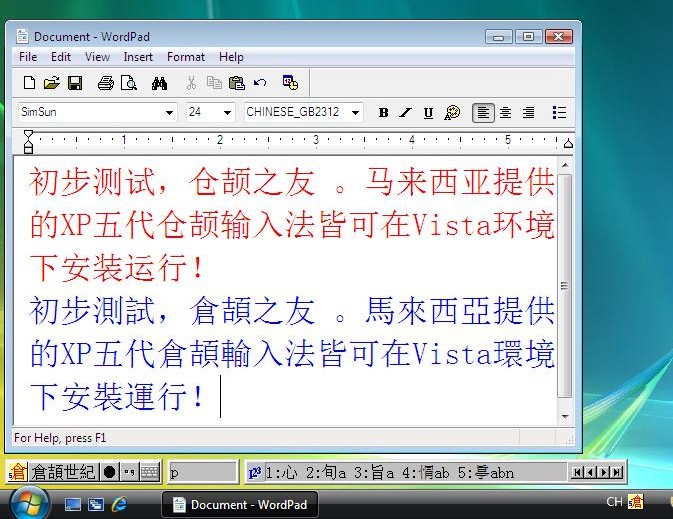The width and height of the screenshot is (673, 519).
Task: Click the vertical scrollbar down arrow
Action: [x=565, y=416]
